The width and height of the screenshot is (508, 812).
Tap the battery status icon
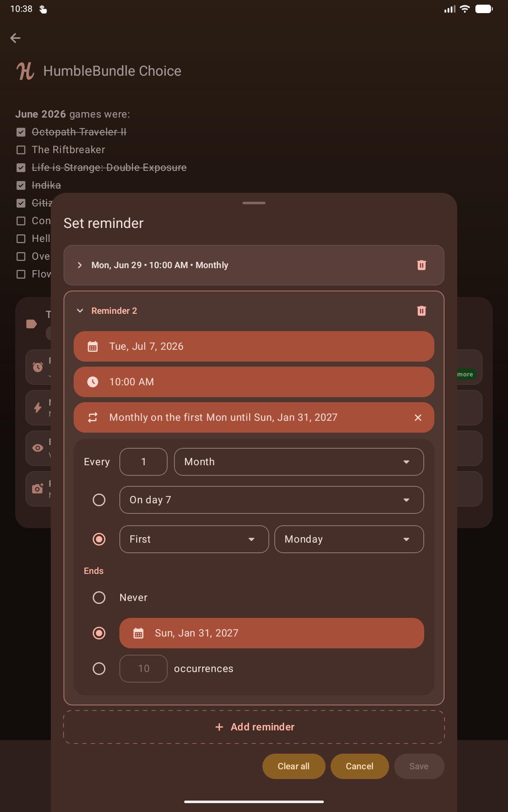[484, 9]
